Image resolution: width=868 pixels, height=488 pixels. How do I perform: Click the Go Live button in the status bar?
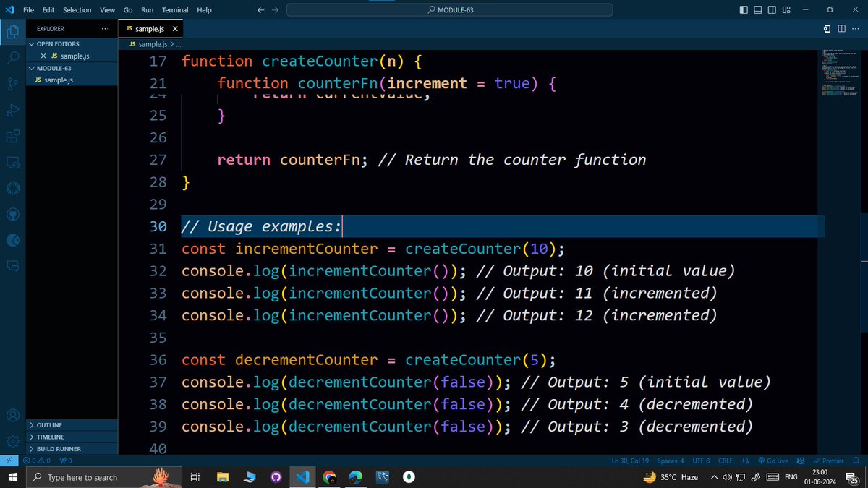(x=773, y=461)
